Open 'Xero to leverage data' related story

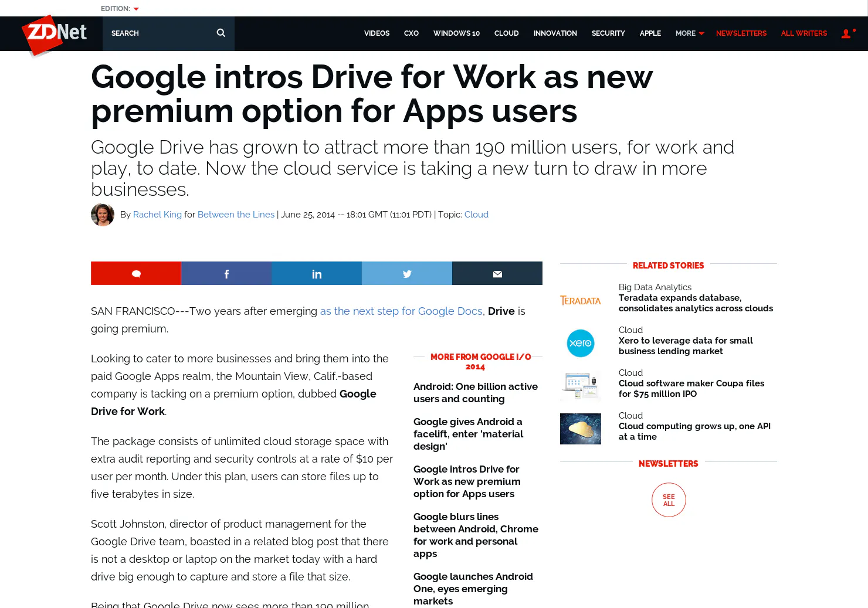click(x=686, y=346)
